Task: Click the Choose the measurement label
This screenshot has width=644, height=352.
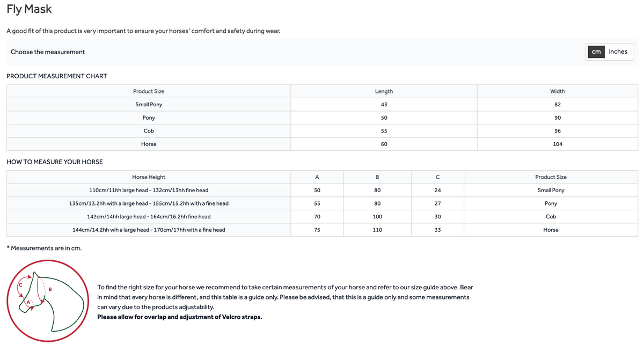Action: click(48, 52)
